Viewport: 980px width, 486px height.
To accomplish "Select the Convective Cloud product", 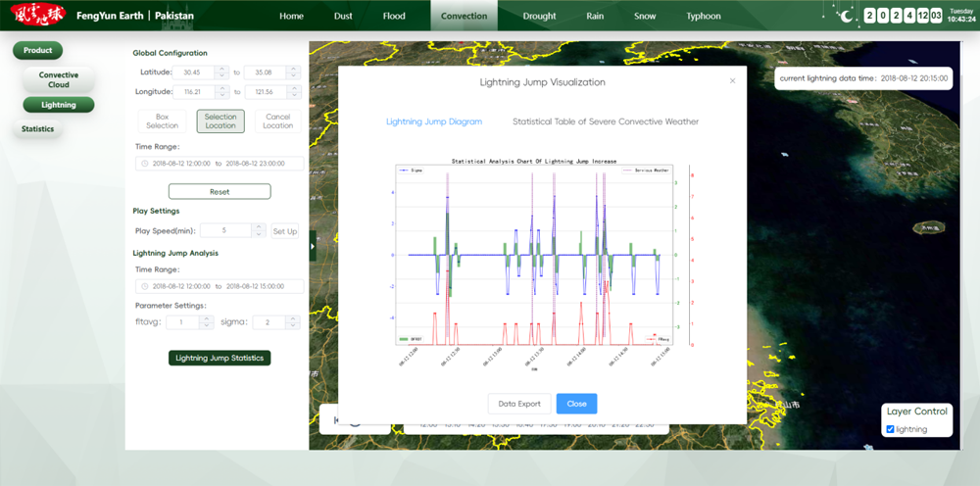I will pyautogui.click(x=59, y=79).
